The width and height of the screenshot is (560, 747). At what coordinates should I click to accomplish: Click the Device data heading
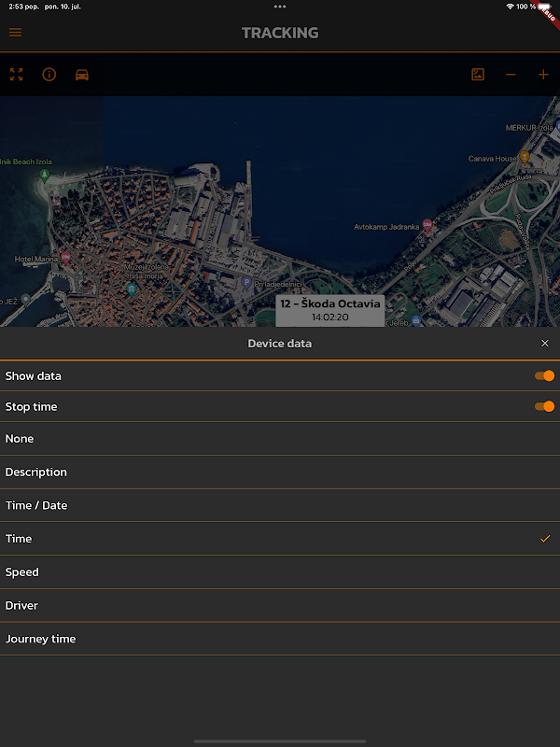(279, 344)
